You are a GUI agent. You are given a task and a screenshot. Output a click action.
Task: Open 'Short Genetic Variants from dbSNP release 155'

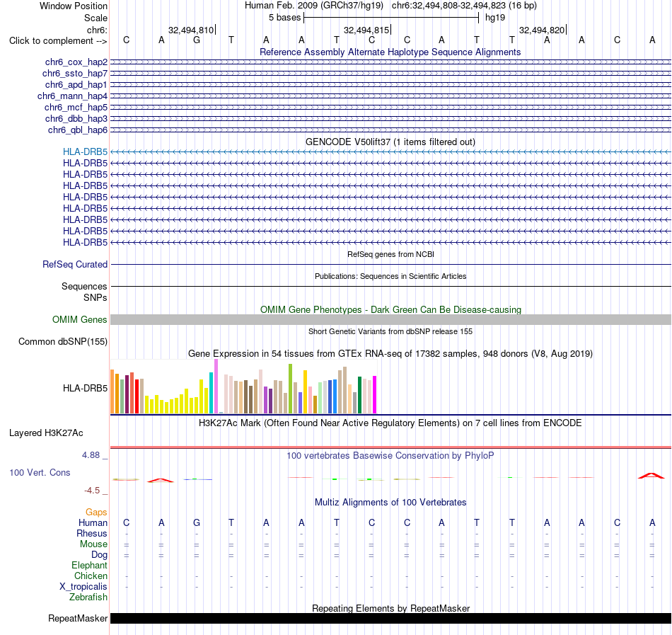pyautogui.click(x=390, y=331)
